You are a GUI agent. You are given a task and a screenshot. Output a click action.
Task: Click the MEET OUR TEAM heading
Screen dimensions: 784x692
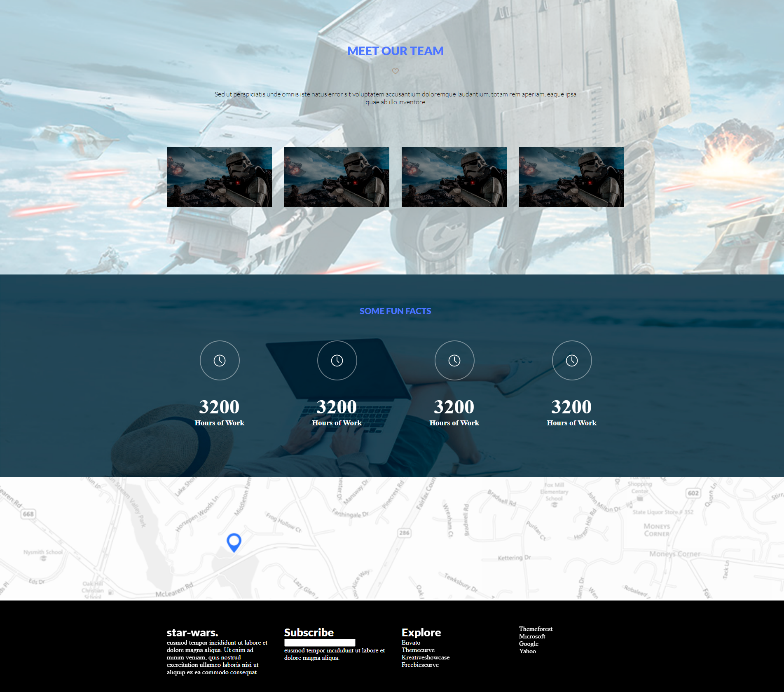click(396, 51)
